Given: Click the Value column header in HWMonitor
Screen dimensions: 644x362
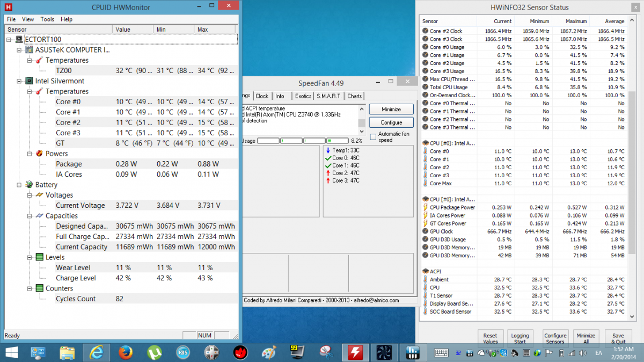Looking at the screenshot, I should pyautogui.click(x=133, y=29).
